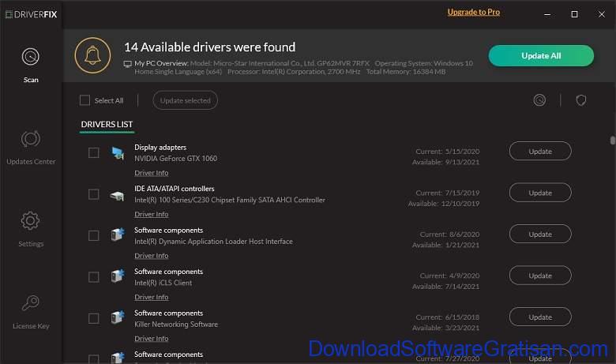Click the 'Current: 7/15/2019' date text
The width and height of the screenshot is (616, 364).
pos(448,193)
